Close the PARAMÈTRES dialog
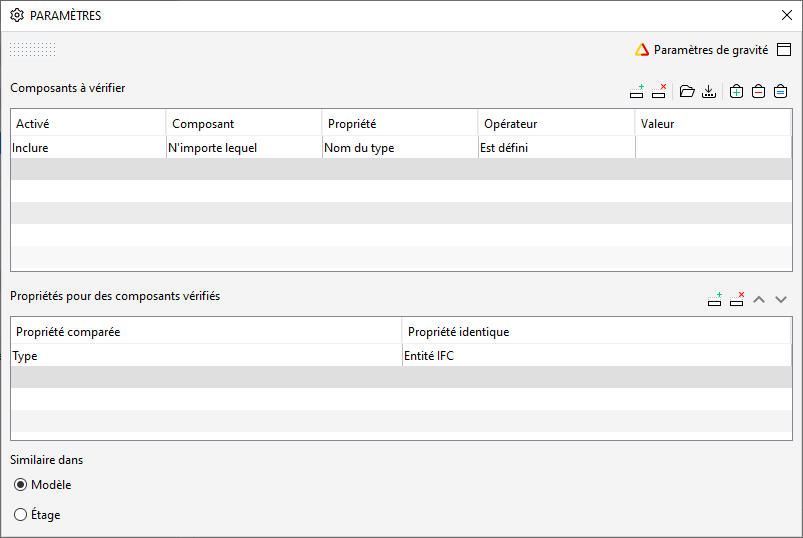Image resolution: width=803 pixels, height=538 pixels. [787, 15]
